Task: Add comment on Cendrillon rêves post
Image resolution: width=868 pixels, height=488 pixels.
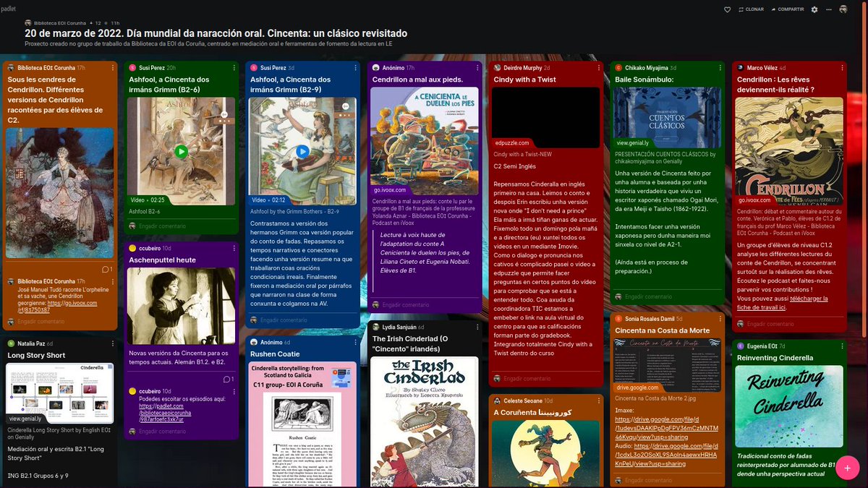Action: [770, 324]
